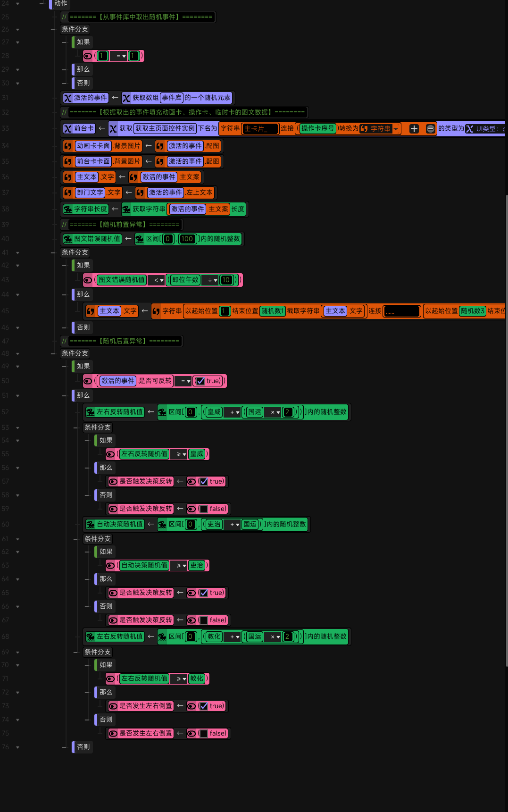The image size is (508, 812).
Task: Click the quote icon before 动画卡卡面
Action: (68, 146)
